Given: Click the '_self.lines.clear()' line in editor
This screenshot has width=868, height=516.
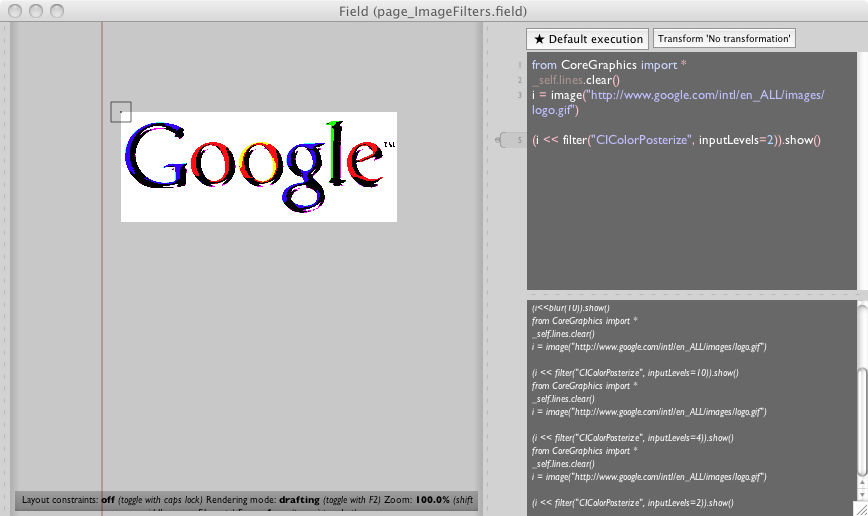Looking at the screenshot, I should (576, 80).
